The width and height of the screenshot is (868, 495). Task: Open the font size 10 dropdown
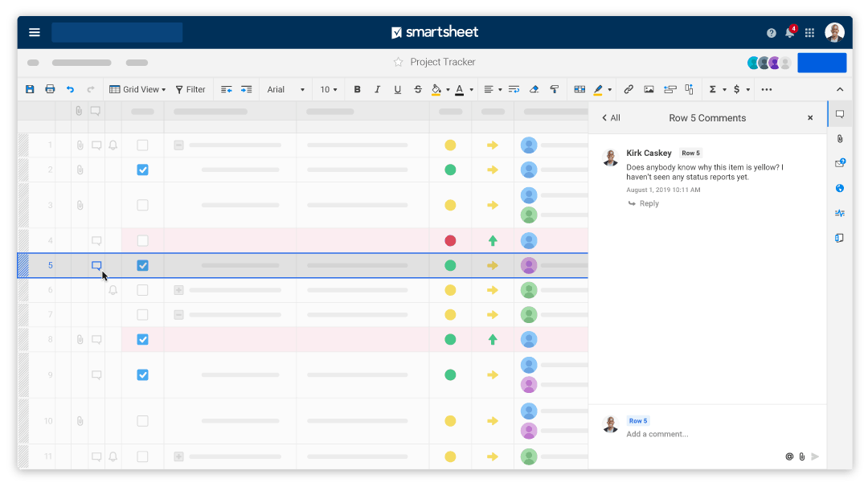click(329, 89)
